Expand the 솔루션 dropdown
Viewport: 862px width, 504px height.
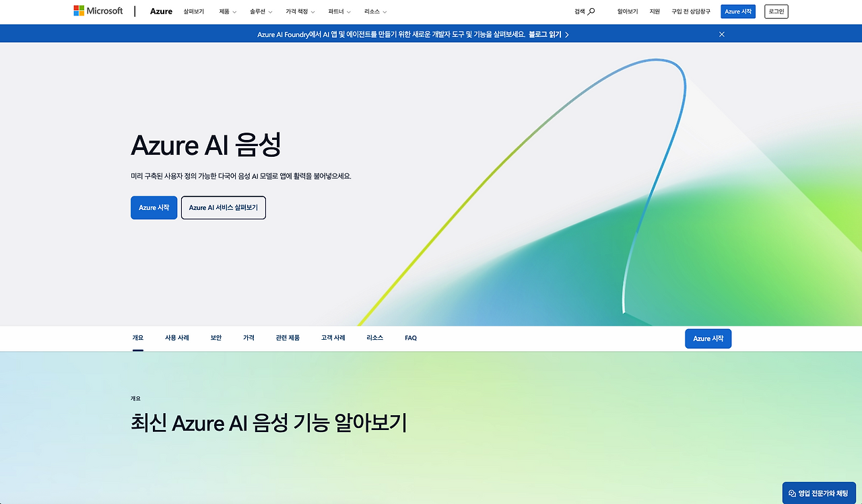pos(259,11)
